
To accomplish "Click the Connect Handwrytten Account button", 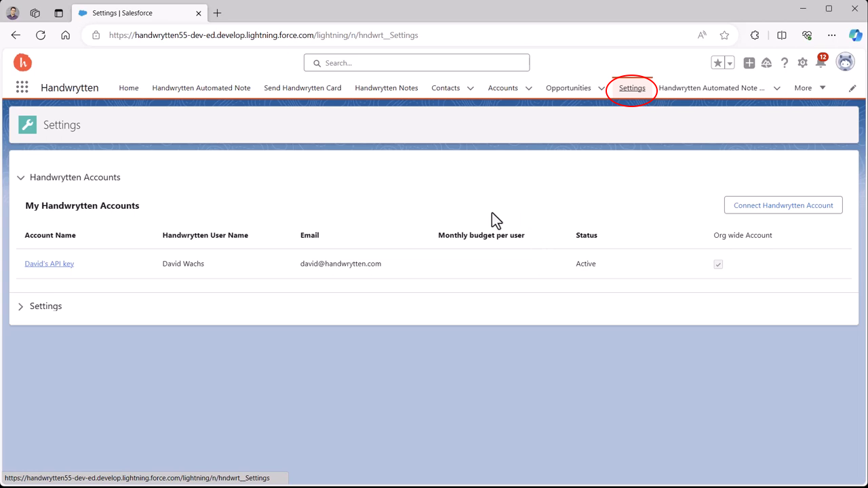I will 783,205.
